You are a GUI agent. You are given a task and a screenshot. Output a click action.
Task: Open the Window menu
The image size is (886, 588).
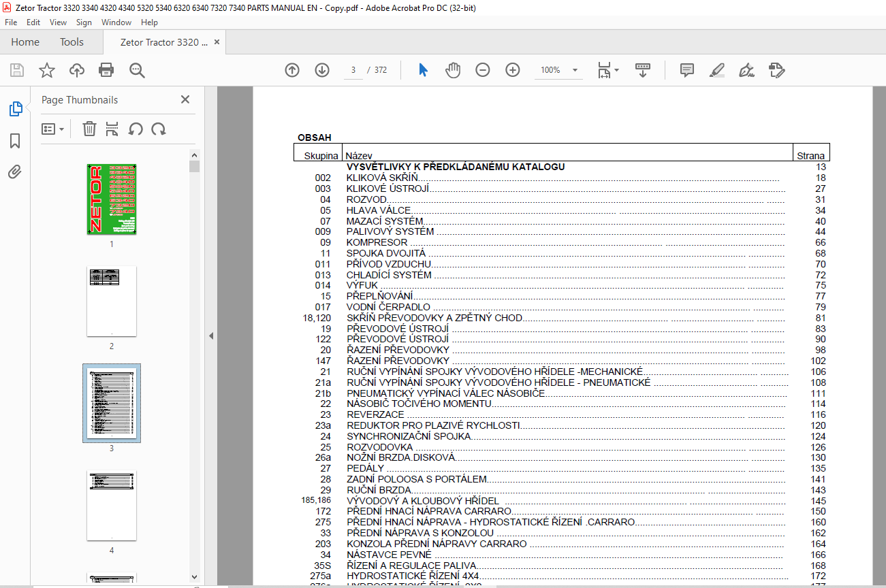click(x=116, y=22)
